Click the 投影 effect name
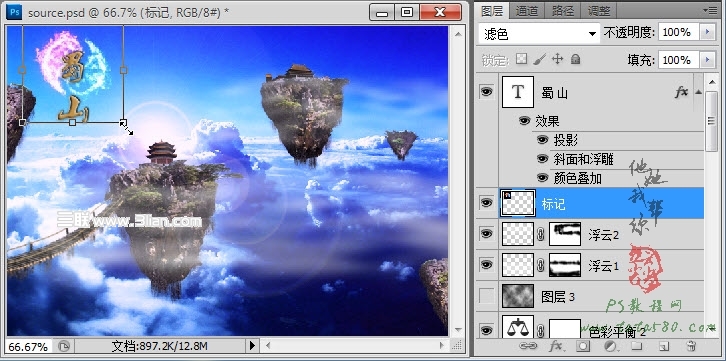Screen dimensions: 726x361 (x=566, y=140)
